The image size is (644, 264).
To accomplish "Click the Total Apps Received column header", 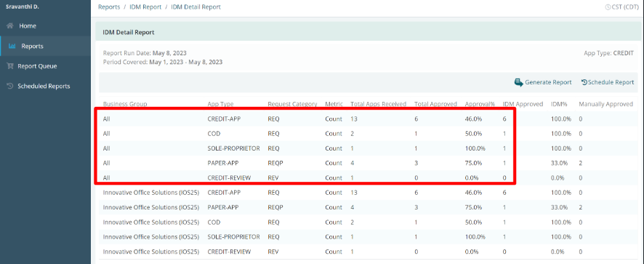I will point(378,104).
